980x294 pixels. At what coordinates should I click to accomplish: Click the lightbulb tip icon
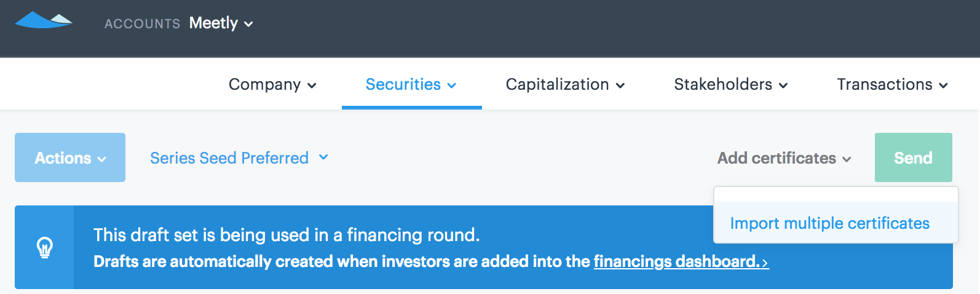coord(45,247)
